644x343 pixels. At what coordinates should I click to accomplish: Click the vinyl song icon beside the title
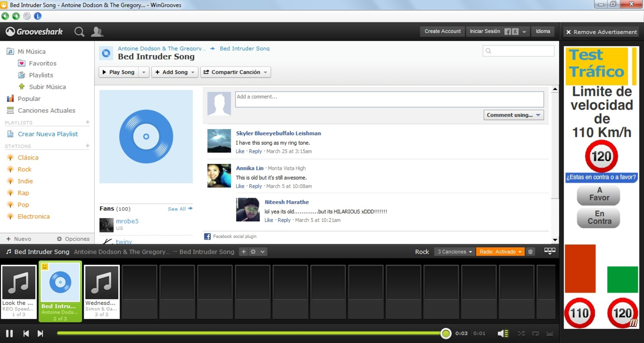tap(106, 53)
